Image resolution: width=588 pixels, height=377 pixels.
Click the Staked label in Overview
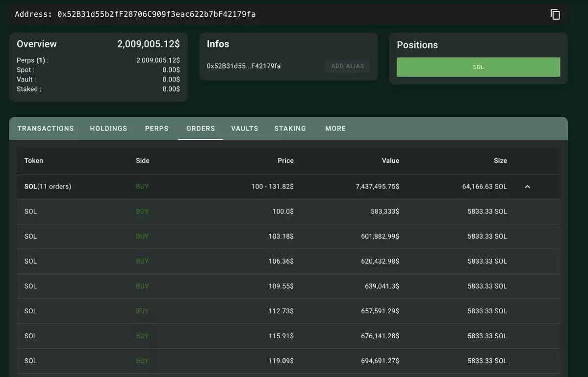click(29, 89)
